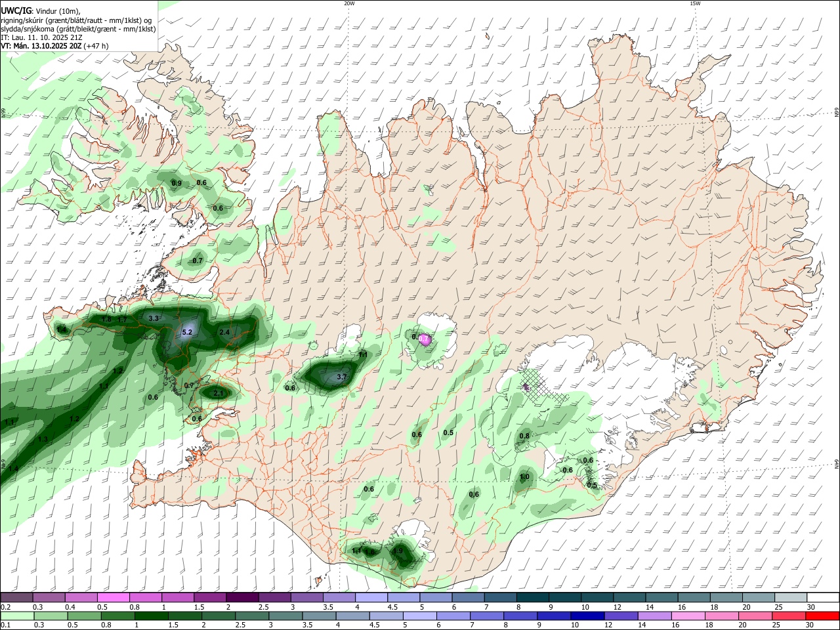Click the 2.4 rainfall value label
This screenshot has width=840, height=630.
(224, 332)
